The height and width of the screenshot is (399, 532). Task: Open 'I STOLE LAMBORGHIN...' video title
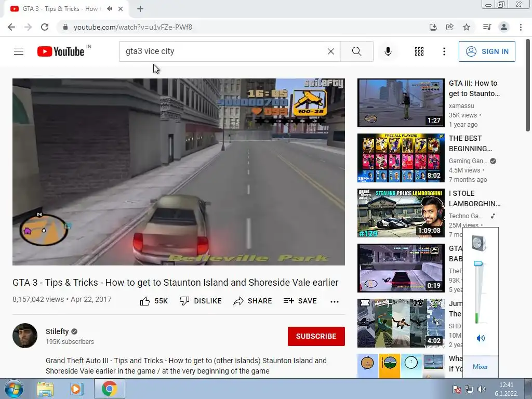click(474, 198)
